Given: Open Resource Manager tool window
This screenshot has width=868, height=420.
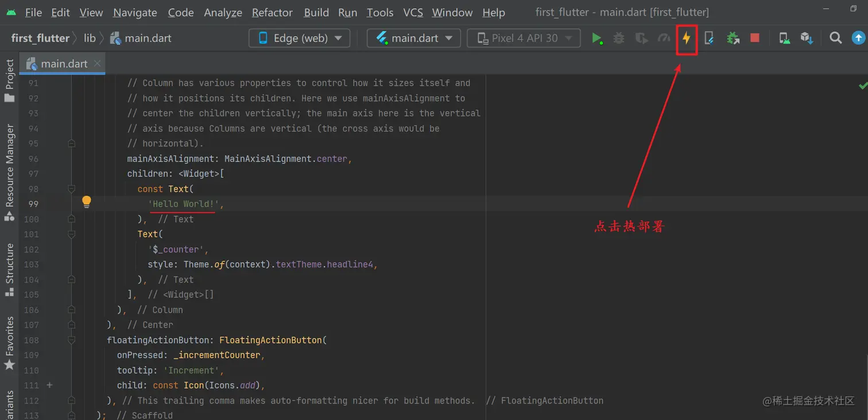Looking at the screenshot, I should click(x=9, y=172).
